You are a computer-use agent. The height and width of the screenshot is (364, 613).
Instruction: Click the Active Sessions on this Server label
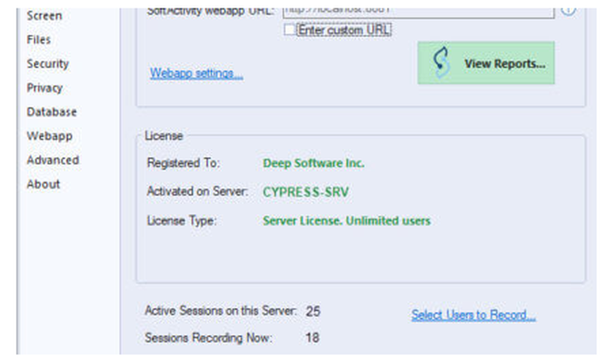tap(221, 311)
